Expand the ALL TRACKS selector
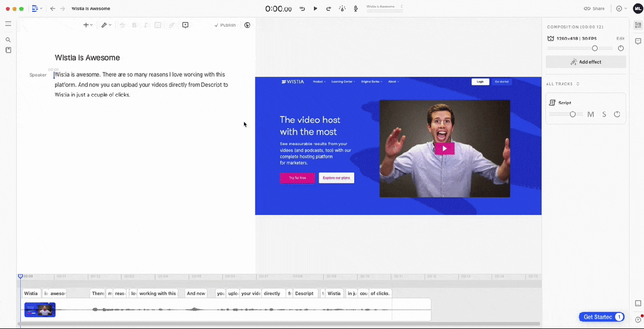This screenshot has height=329, width=644. pos(563,84)
